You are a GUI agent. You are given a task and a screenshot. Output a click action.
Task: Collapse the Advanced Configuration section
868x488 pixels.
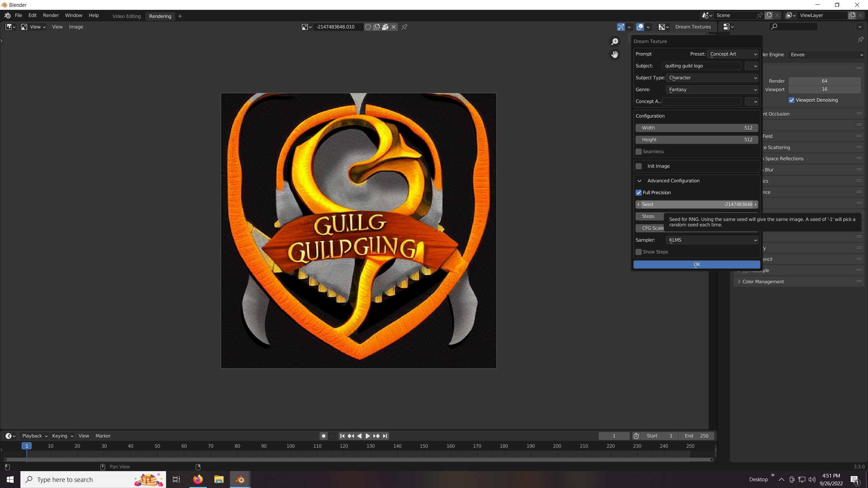coord(639,181)
